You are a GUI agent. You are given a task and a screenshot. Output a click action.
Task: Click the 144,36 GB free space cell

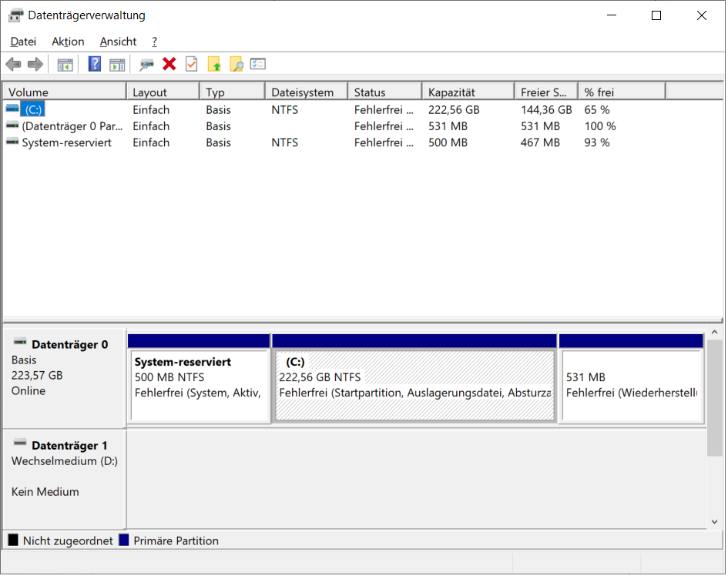(546, 110)
